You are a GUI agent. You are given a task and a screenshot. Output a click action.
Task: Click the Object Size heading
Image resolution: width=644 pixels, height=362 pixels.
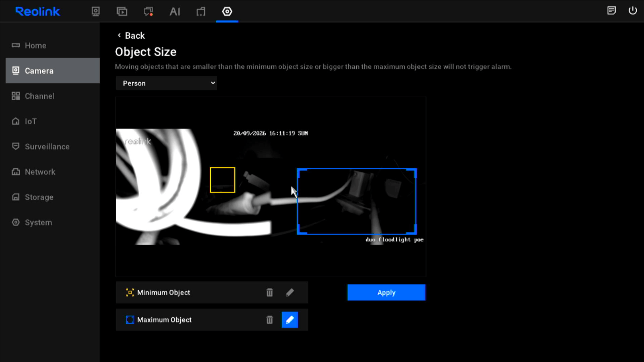[146, 52]
